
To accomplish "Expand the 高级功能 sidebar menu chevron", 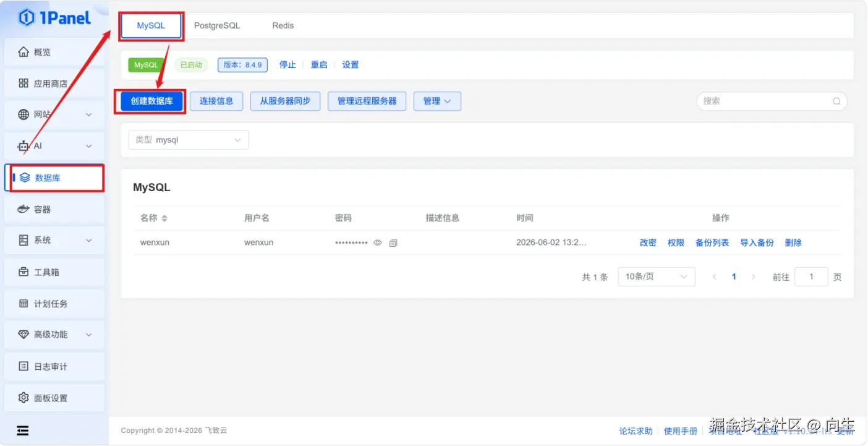I will (x=88, y=335).
